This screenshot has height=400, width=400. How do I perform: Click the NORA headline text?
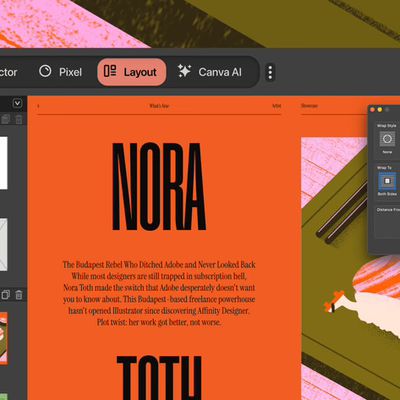coord(158,187)
